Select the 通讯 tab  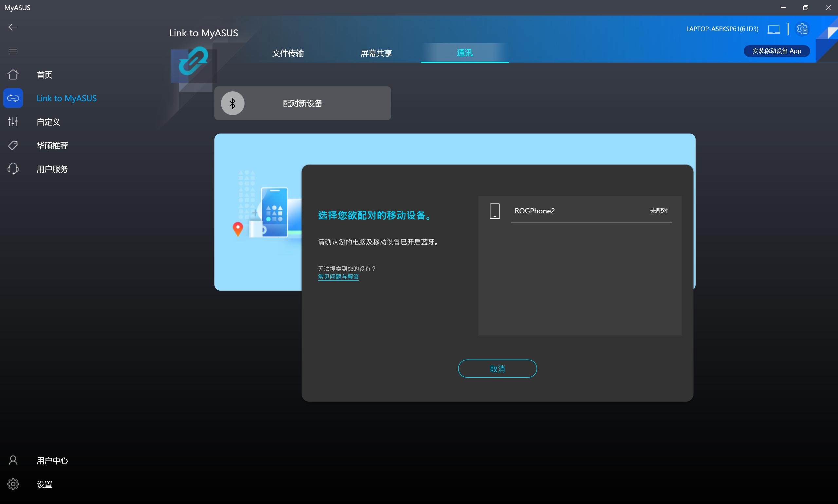pos(464,53)
